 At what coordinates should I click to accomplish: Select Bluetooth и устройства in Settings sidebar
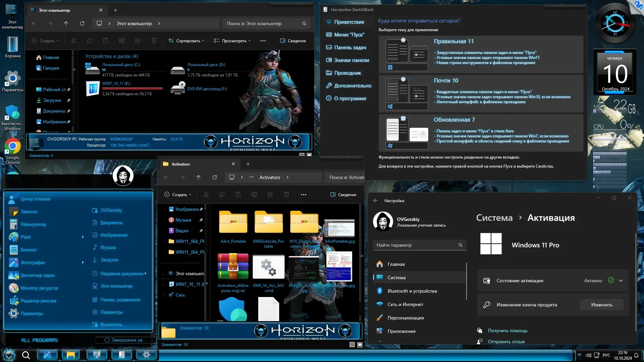[x=412, y=291]
